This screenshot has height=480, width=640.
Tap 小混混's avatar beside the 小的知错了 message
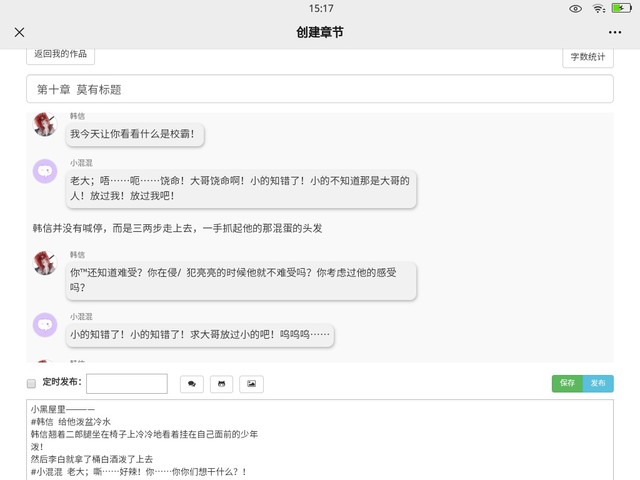coord(45,324)
